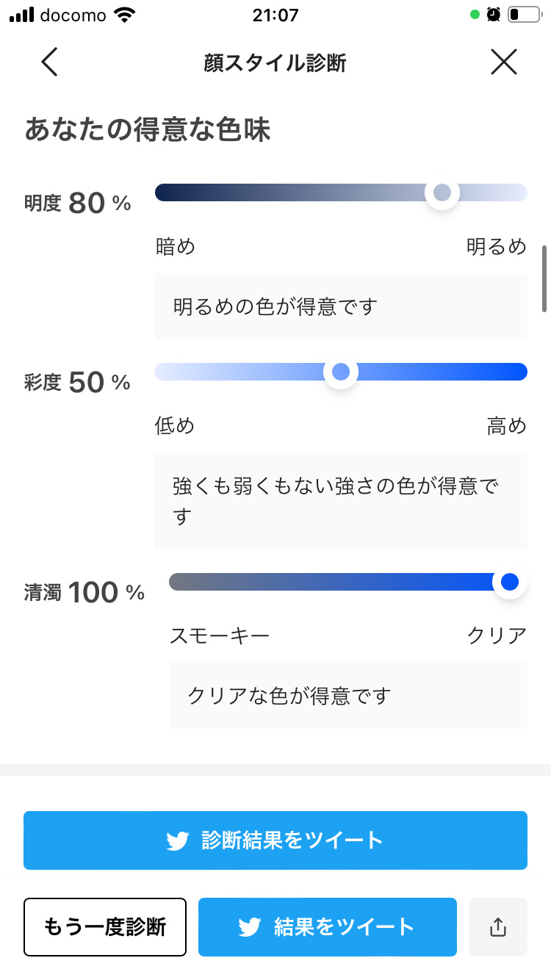Tap the クリアな色が得意です description box
Image resolution: width=551 pixels, height=980 pixels.
[x=348, y=696]
